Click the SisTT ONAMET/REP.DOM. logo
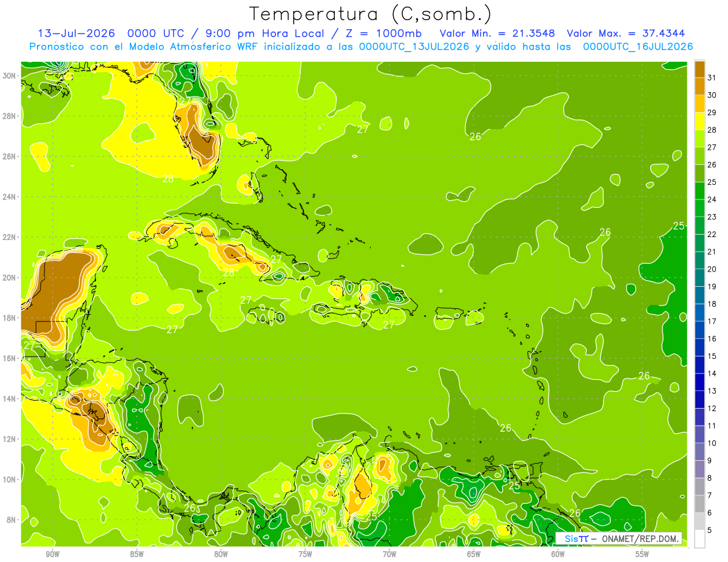The width and height of the screenshot is (728, 562). pyautogui.click(x=619, y=538)
